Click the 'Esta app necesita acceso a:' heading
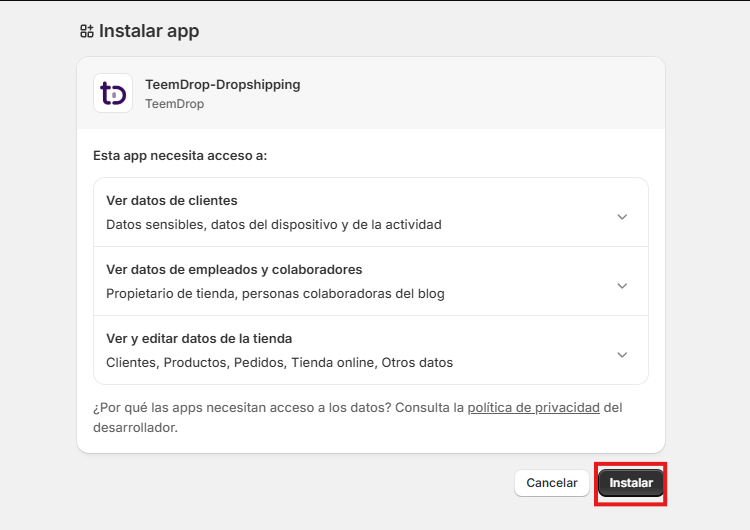The image size is (750, 530). (180, 155)
